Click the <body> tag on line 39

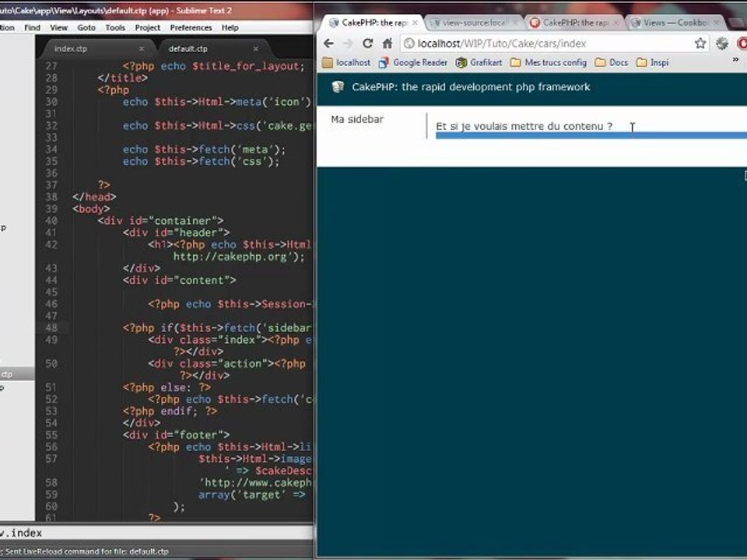(x=92, y=208)
